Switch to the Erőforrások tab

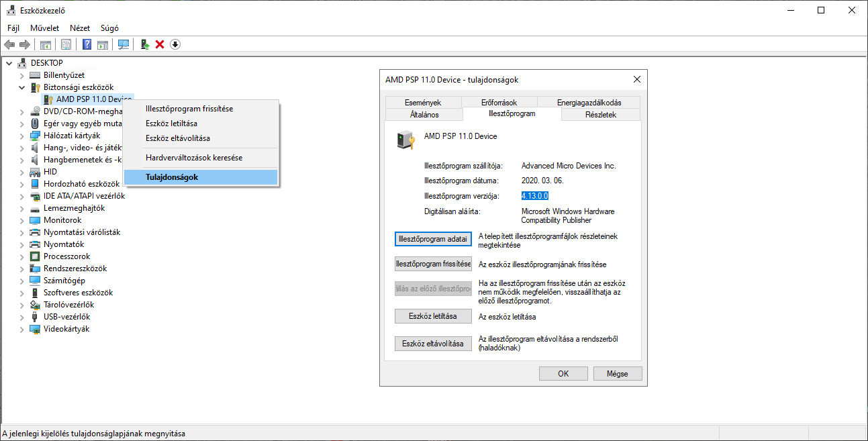click(x=499, y=103)
